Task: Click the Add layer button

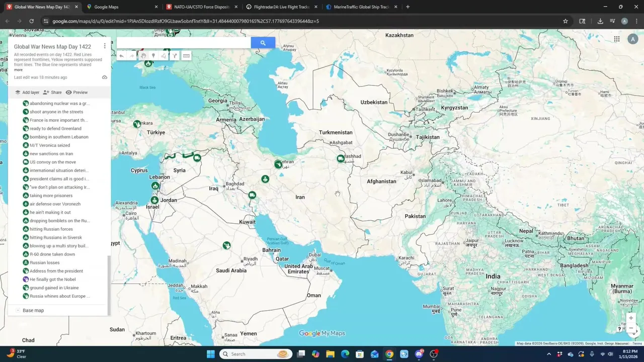Action: point(27,93)
